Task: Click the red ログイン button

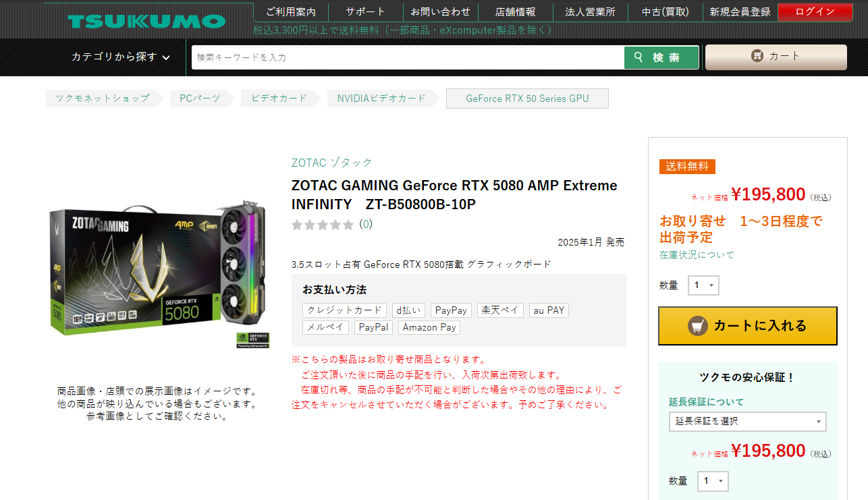Action: coord(815,12)
